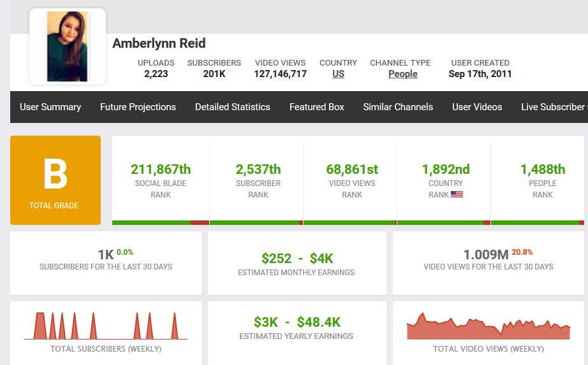This screenshot has width=588, height=365.
Task: Click the 20.8% video views change
Action: point(522,252)
